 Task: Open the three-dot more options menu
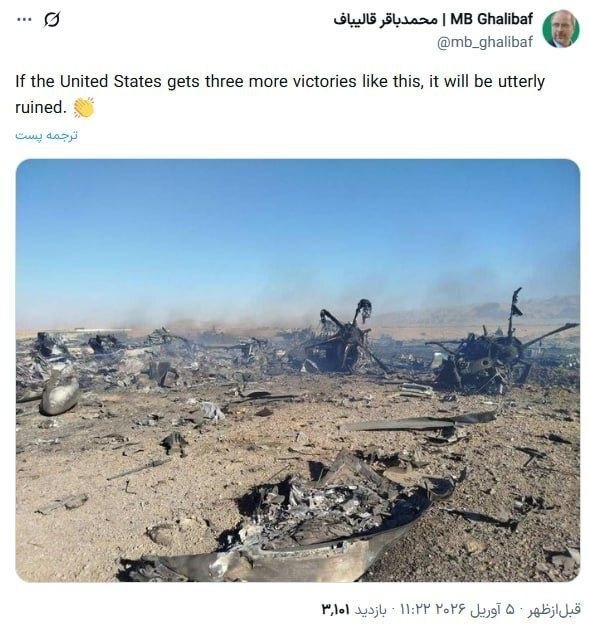click(x=24, y=20)
